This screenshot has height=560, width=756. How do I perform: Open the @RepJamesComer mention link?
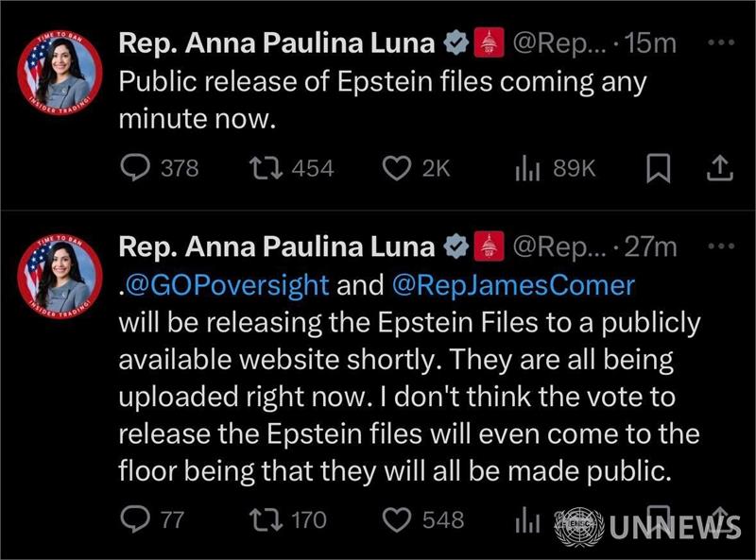[x=513, y=285]
